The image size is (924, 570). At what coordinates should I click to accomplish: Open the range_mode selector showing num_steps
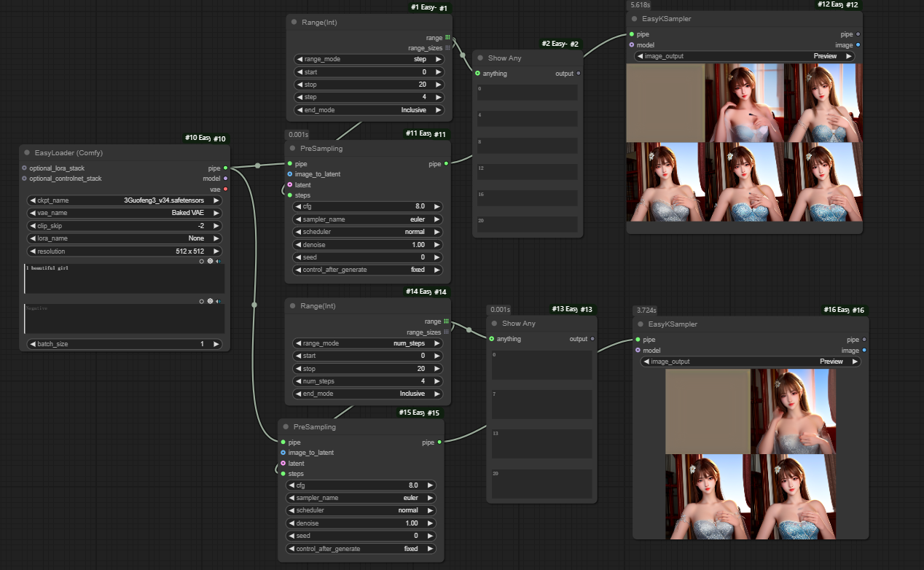pos(368,343)
